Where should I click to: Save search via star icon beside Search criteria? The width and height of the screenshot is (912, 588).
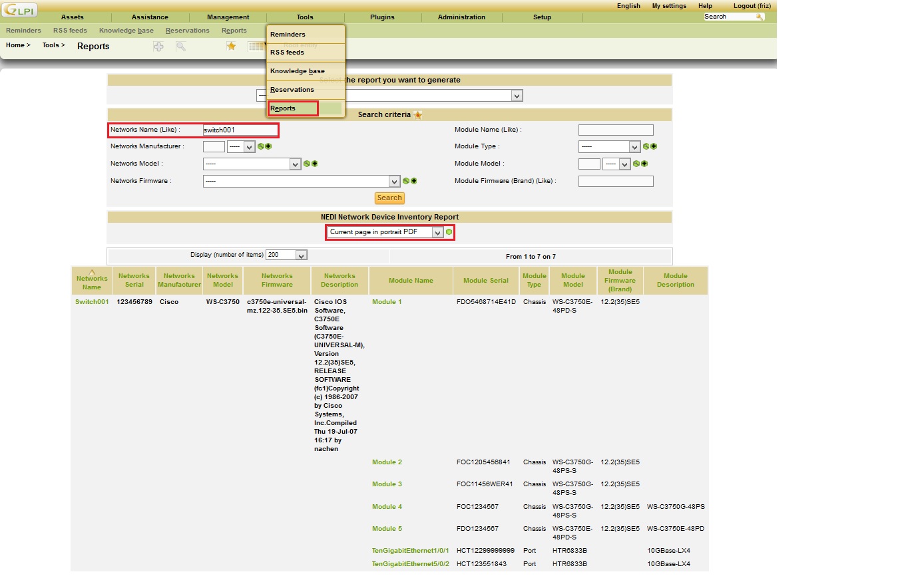click(418, 115)
